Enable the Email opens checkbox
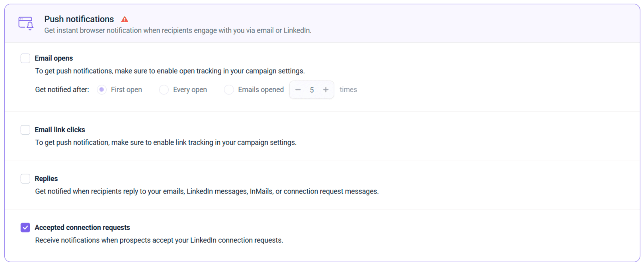This screenshot has height=267, width=644. pyautogui.click(x=25, y=58)
